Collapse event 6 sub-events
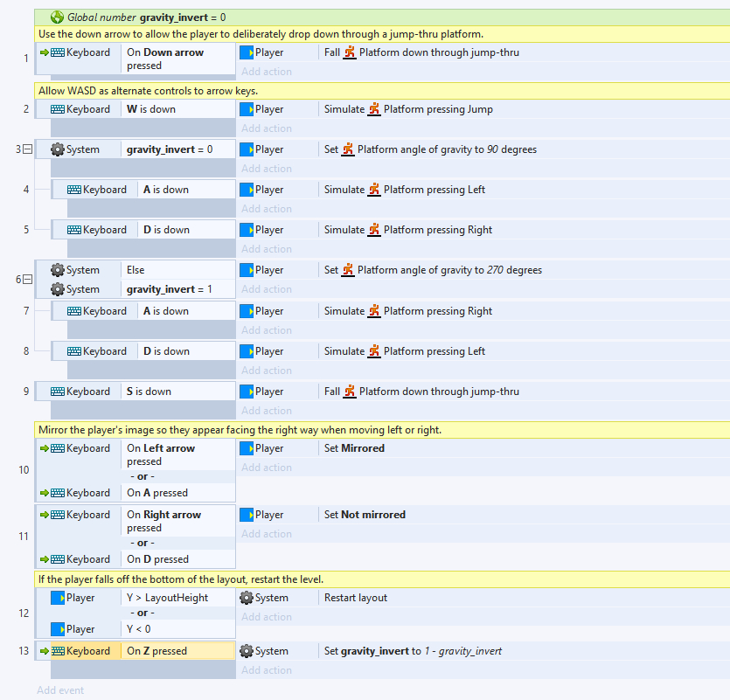The height and width of the screenshot is (700, 730). pos(27,280)
